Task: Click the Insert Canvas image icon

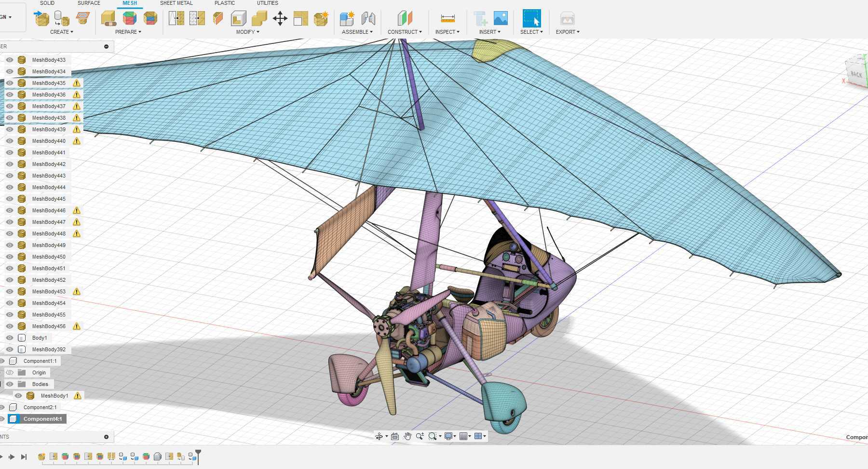Action: pyautogui.click(x=501, y=18)
